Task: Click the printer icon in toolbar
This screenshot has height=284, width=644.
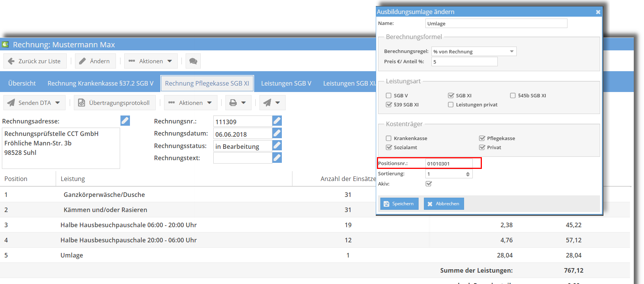Action: coord(233,103)
